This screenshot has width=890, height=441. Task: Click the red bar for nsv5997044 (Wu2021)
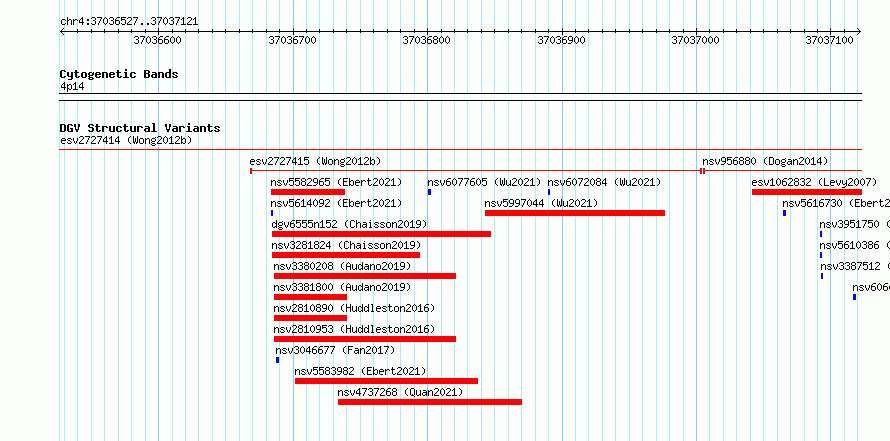575,213
